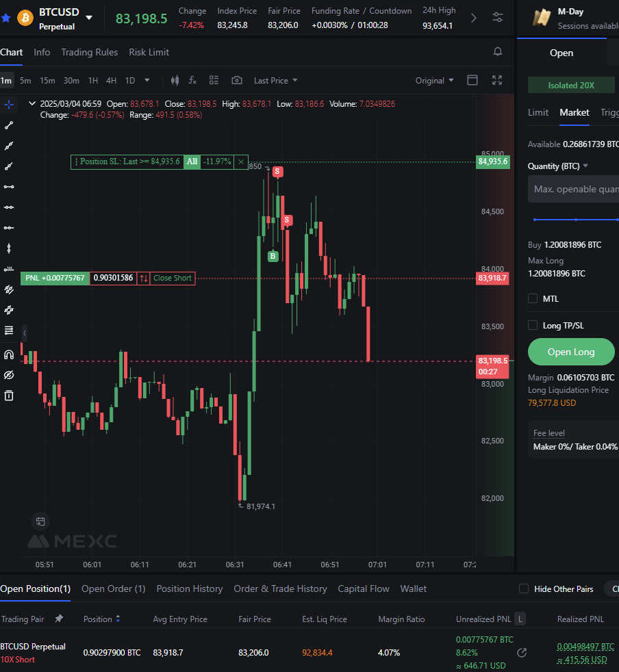Select the trend line drawing tool
619x672 pixels.
[9, 125]
